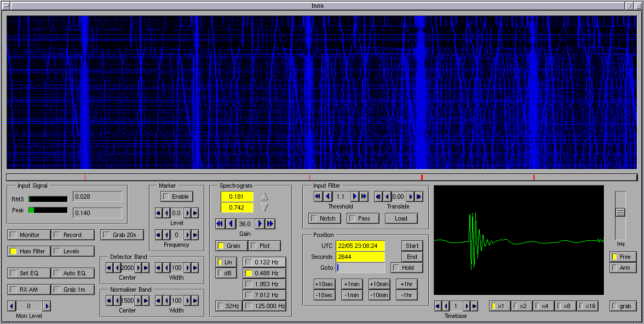Click the Load button in Input Filter
Screen dimensions: 644x324
tap(401, 218)
